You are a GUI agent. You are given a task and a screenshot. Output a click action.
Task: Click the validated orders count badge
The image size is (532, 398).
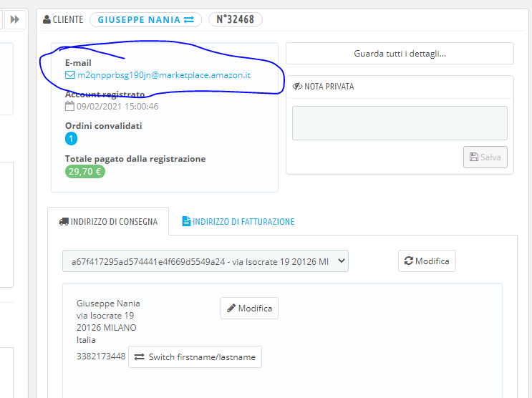pos(72,138)
